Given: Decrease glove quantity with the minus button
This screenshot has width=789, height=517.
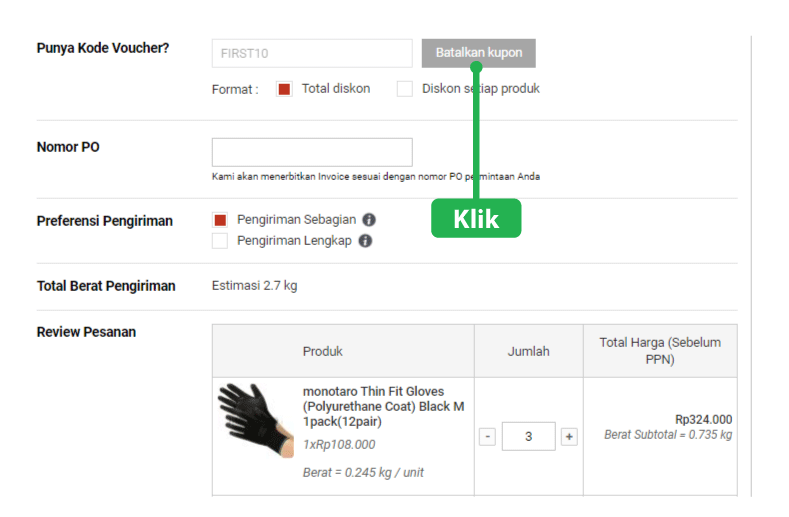Looking at the screenshot, I should (487, 437).
